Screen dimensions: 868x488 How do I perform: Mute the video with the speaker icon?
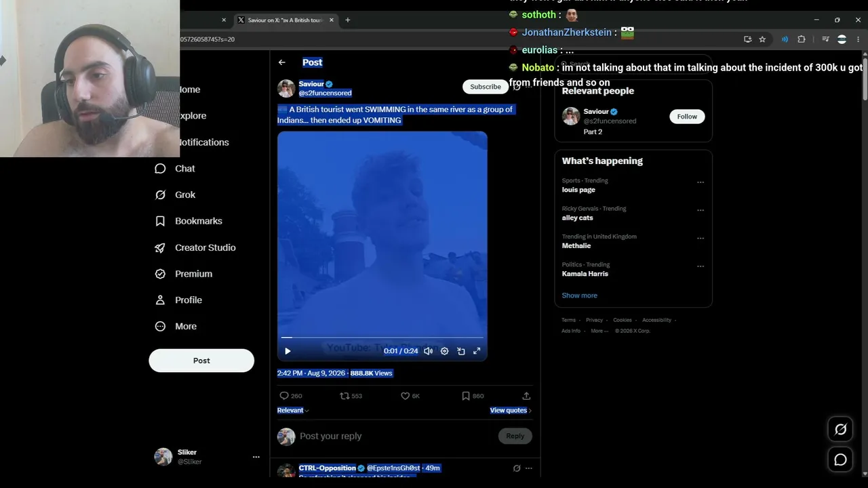click(x=429, y=351)
